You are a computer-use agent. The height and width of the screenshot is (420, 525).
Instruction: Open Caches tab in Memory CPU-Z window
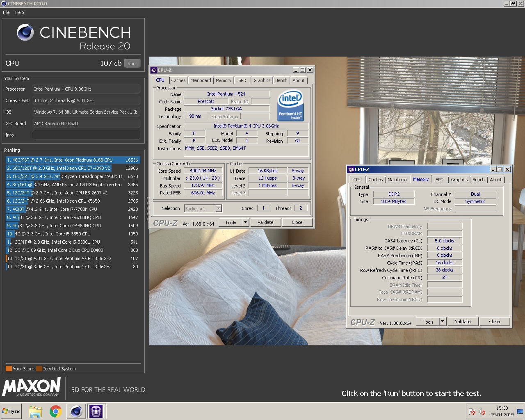click(376, 180)
